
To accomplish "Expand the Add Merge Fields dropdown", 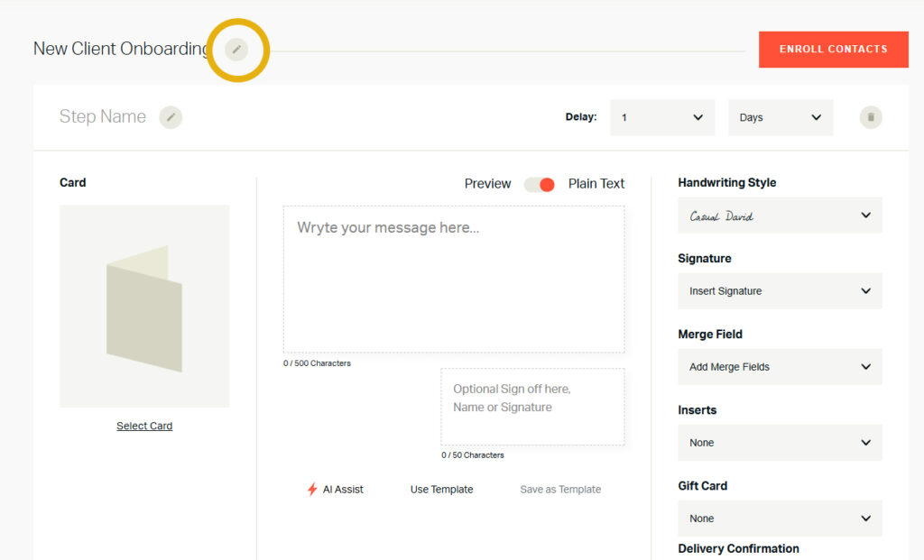I will tap(780, 367).
